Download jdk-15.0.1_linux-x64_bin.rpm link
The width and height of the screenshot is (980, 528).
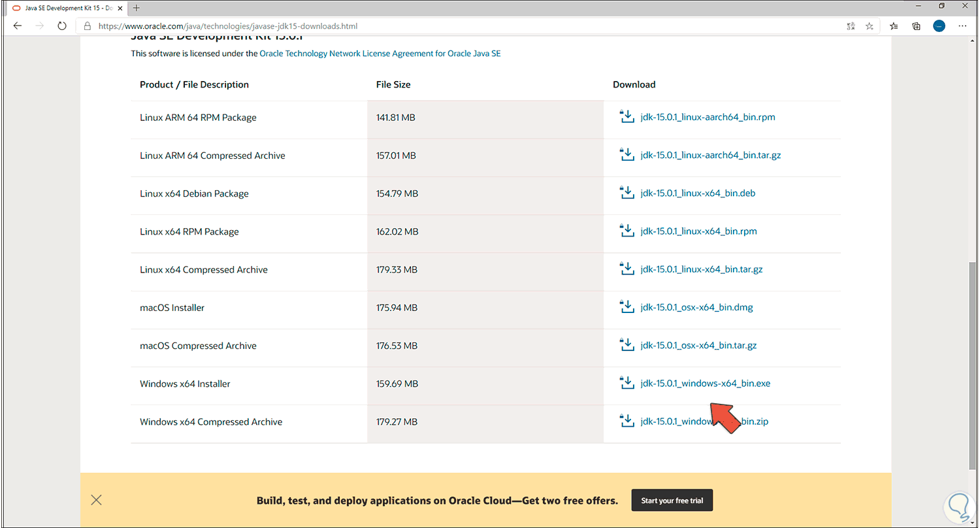[x=699, y=231]
